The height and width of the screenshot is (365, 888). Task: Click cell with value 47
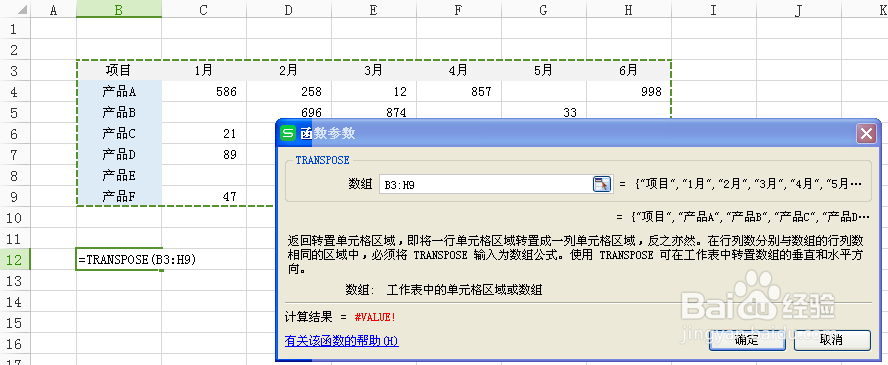[204, 196]
